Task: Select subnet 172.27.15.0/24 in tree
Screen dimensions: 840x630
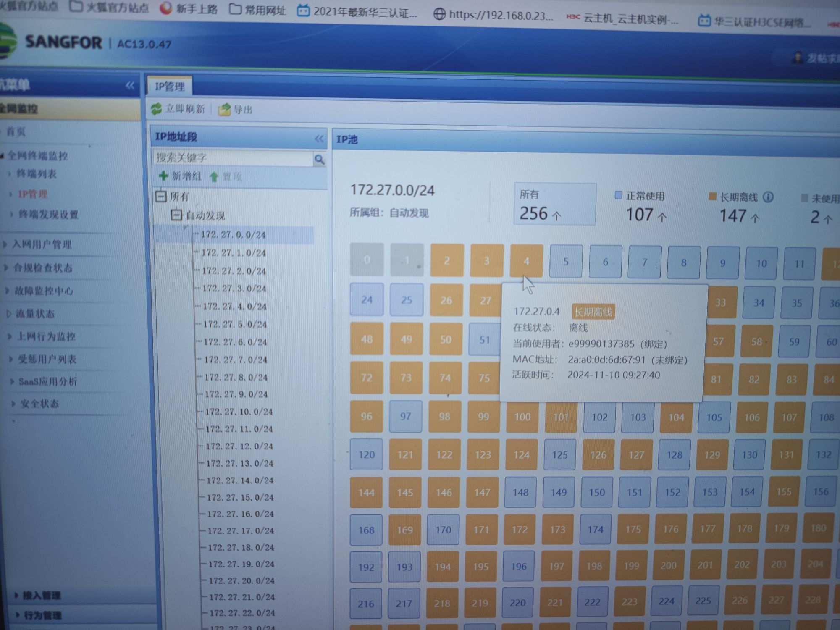Action: click(240, 497)
